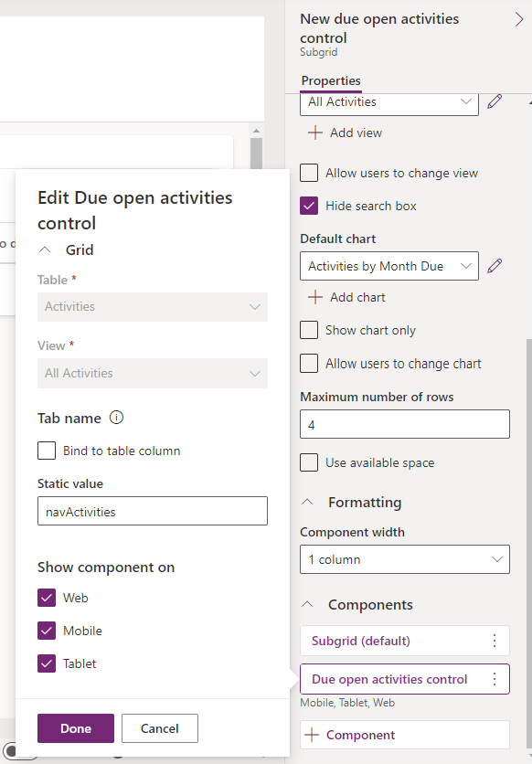This screenshot has height=764, width=532.
Task: Click the Tab name info icon
Action: click(116, 418)
